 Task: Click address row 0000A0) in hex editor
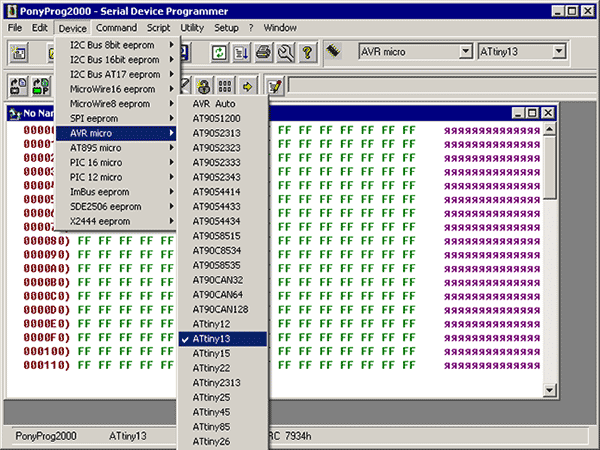coord(47,269)
